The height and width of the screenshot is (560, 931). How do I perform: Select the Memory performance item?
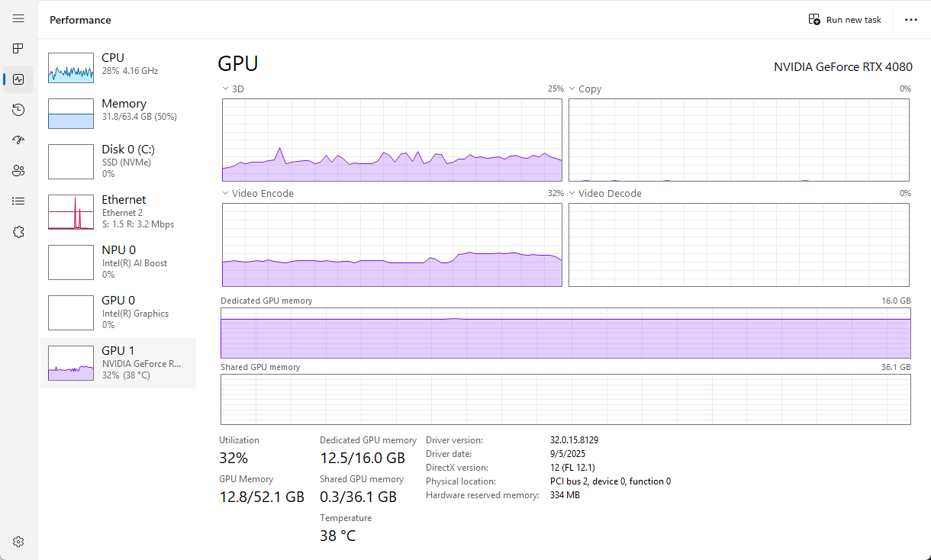pos(118,113)
